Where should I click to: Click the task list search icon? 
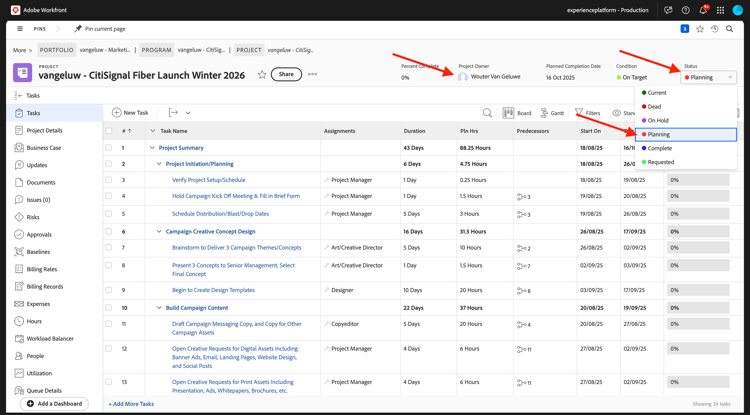(x=487, y=113)
